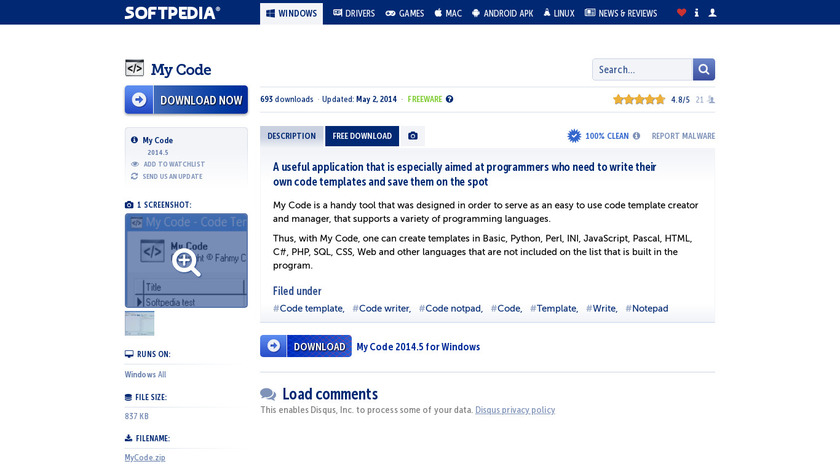Screen dimensions: 840x472
Task: Click the 837 KB file size value
Action: 137,416
